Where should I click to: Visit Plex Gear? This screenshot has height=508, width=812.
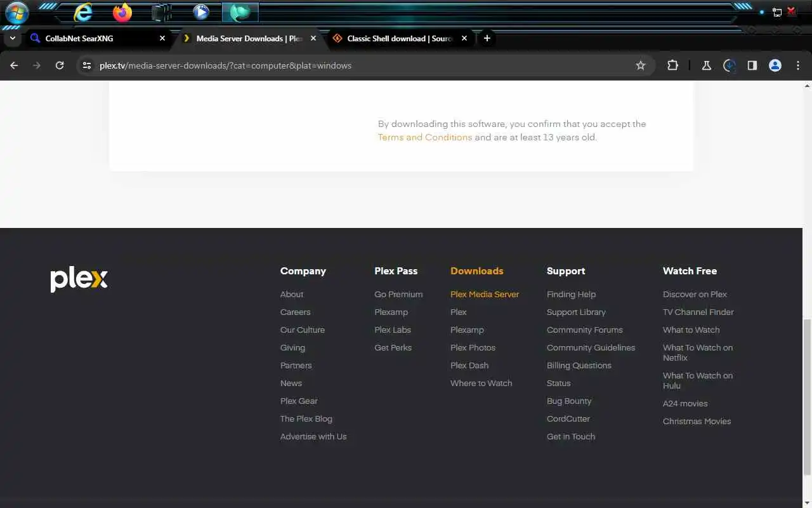coord(299,401)
